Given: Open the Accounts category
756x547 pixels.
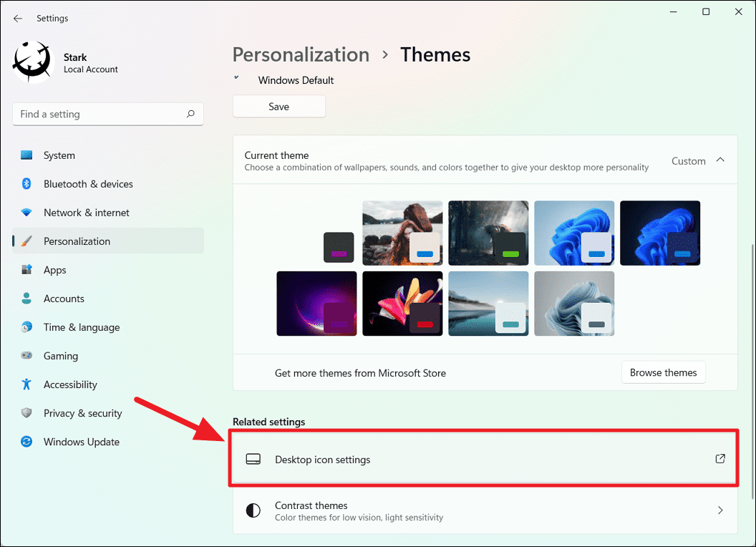Looking at the screenshot, I should (108, 298).
